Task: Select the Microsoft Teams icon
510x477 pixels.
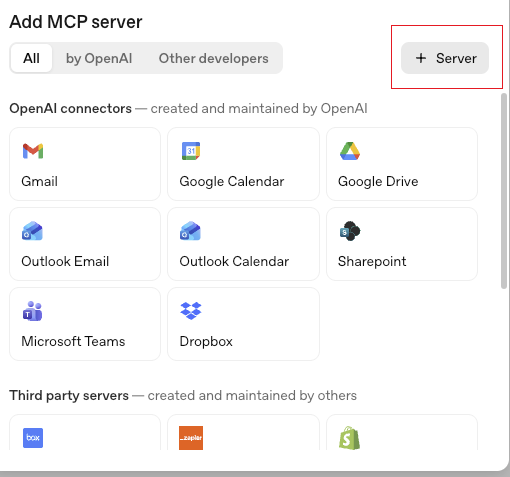Action: 32,311
